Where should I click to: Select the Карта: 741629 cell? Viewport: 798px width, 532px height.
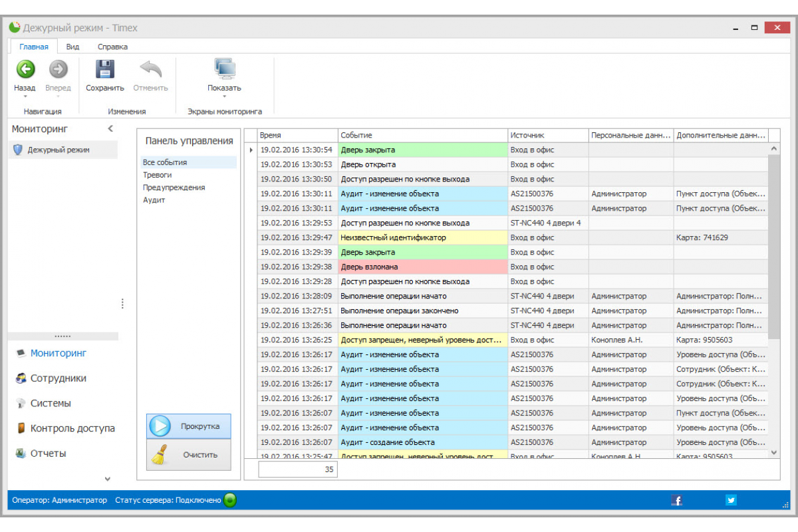721,237
